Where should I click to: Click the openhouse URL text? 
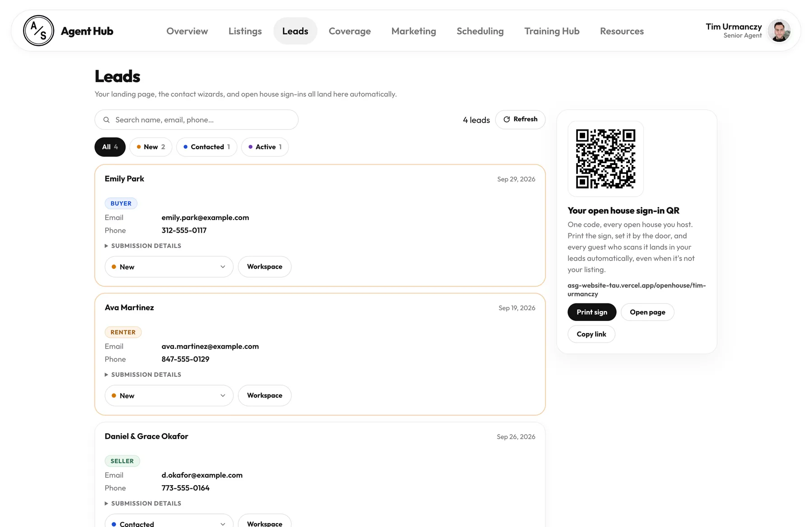(637, 289)
